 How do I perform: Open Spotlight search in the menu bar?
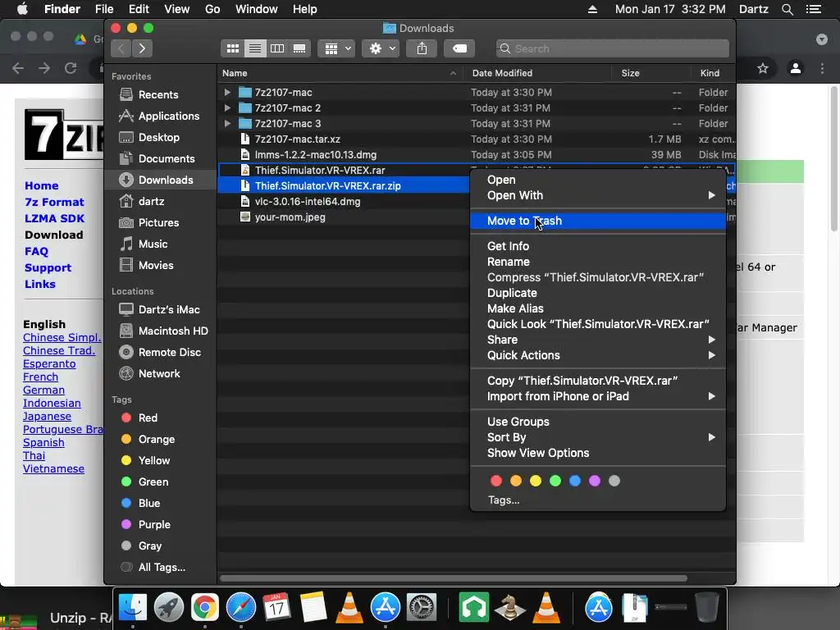point(787,9)
